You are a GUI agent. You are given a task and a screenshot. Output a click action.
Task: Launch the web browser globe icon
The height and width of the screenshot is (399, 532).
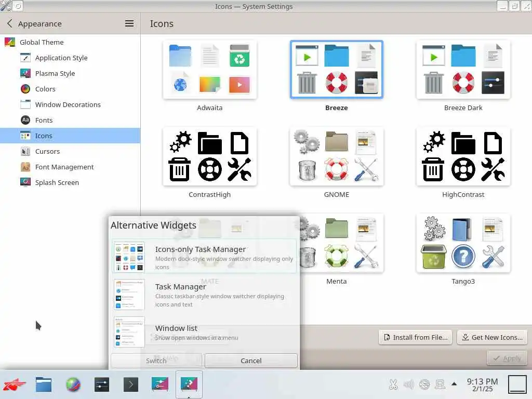coord(73,384)
